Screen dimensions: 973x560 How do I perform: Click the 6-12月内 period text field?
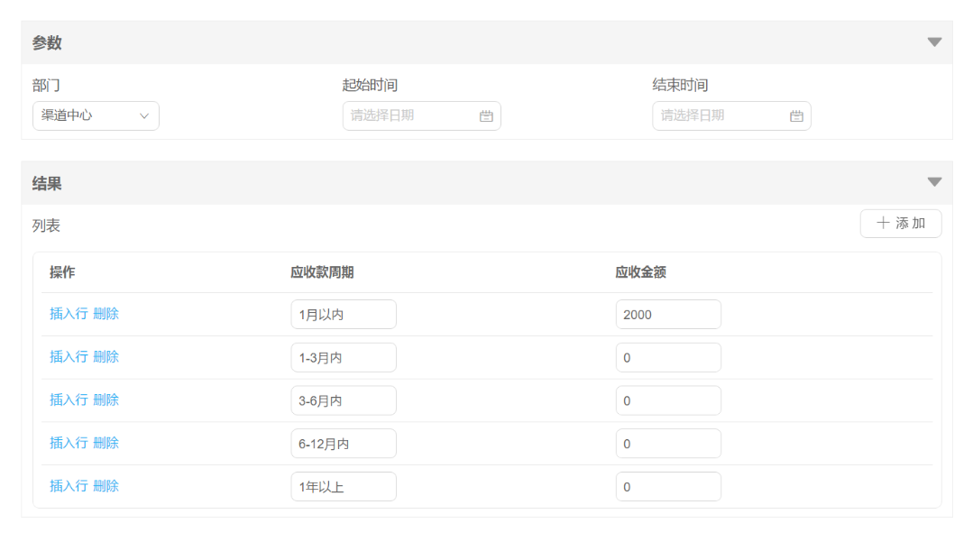pos(343,444)
